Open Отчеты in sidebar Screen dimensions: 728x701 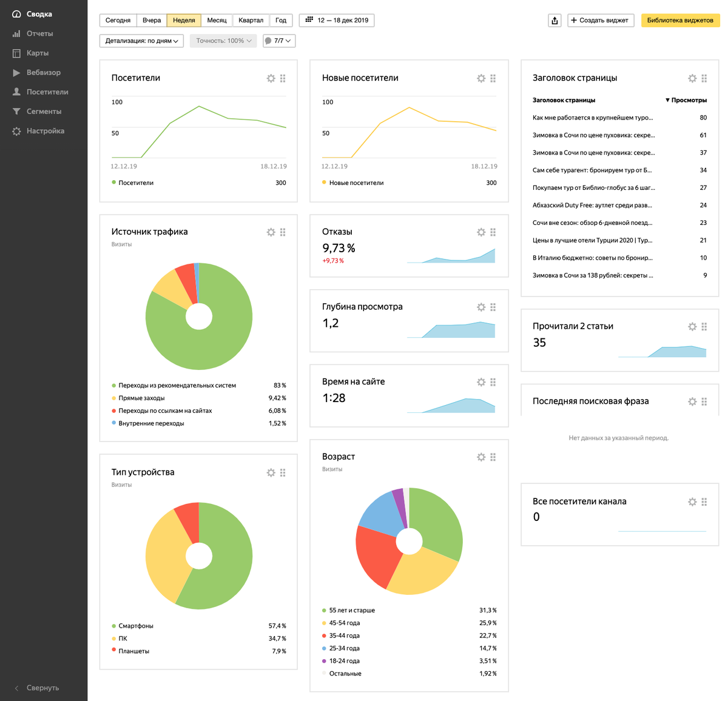[33, 34]
